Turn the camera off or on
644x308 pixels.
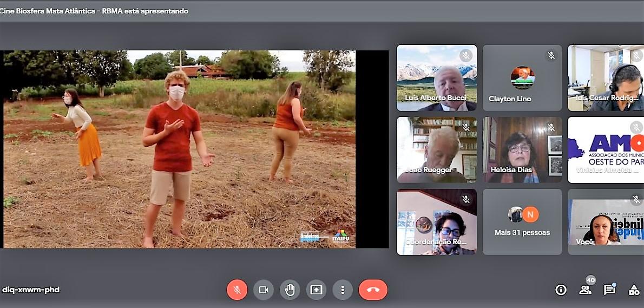(263, 290)
